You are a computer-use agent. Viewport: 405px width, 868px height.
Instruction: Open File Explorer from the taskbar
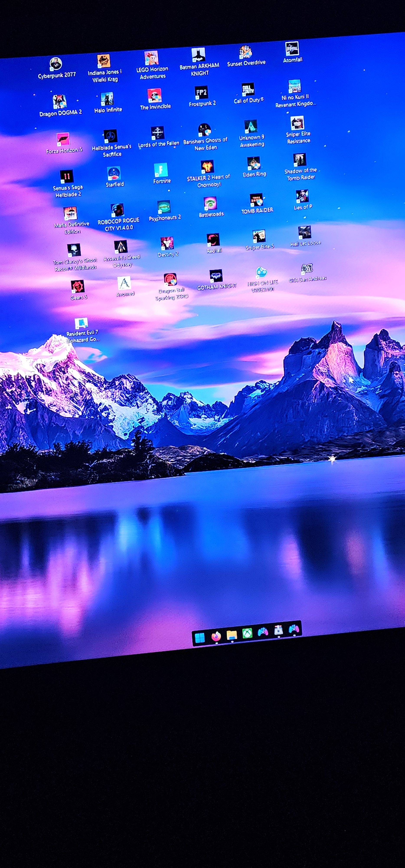pos(232,635)
